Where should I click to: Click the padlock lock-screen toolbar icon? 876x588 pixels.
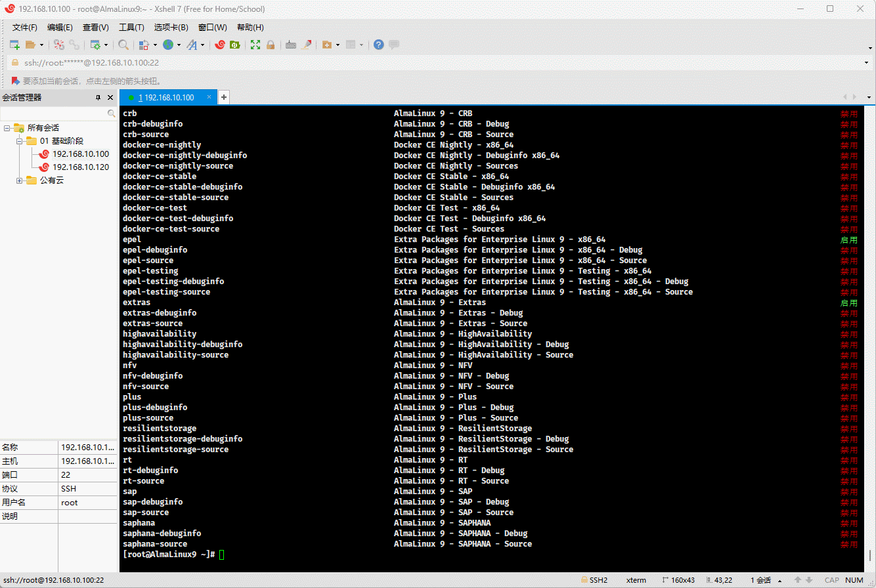coord(270,45)
